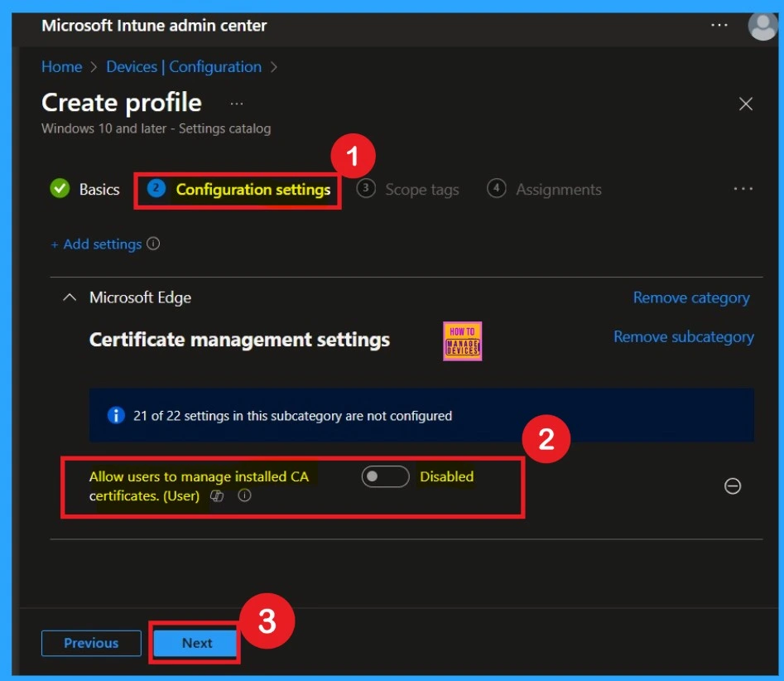The width and height of the screenshot is (784, 681).
Task: Open ellipsis menu beside Create profile title
Action: pos(237,104)
